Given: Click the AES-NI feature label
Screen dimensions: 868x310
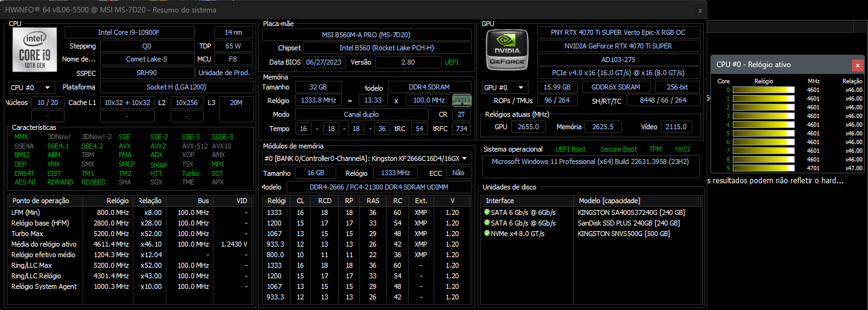Looking at the screenshot, I should point(24,182).
